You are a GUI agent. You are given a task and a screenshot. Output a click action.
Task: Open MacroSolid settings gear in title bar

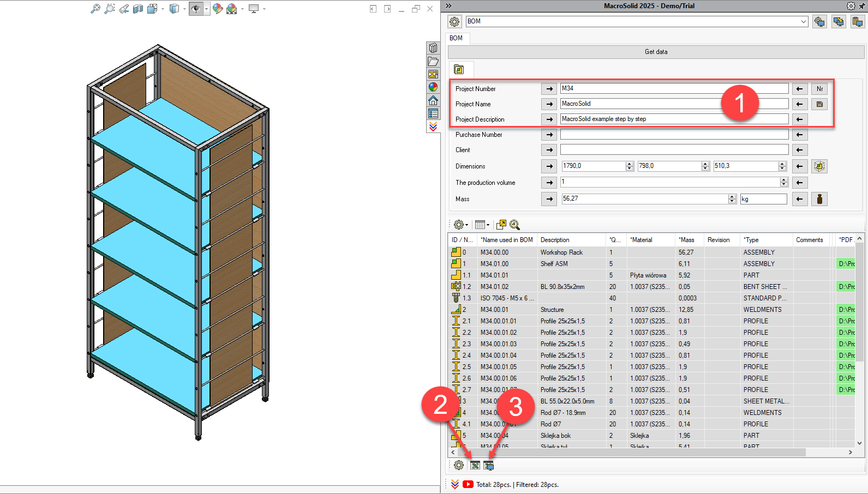851,6
